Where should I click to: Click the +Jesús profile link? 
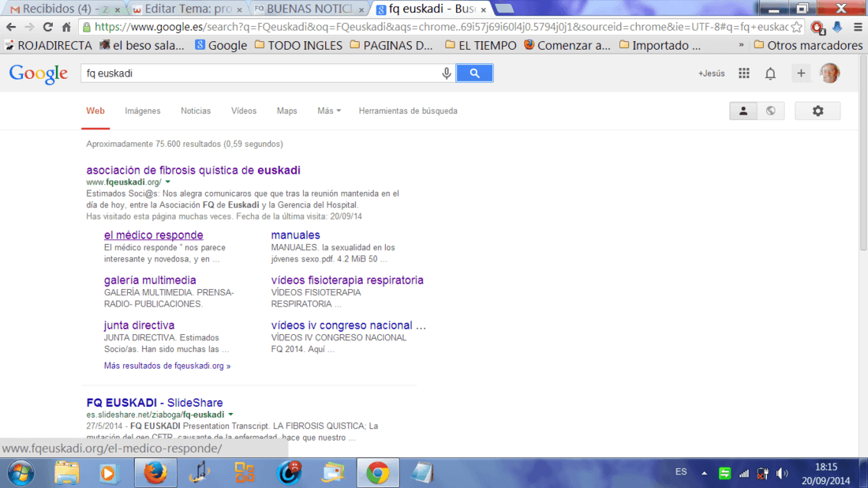coord(711,73)
